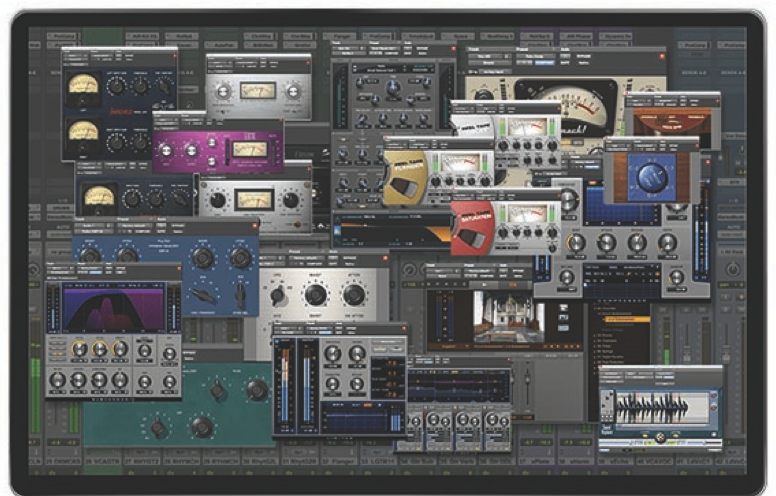Click the red Reel Tape Saturation logo panel

(x=472, y=230)
